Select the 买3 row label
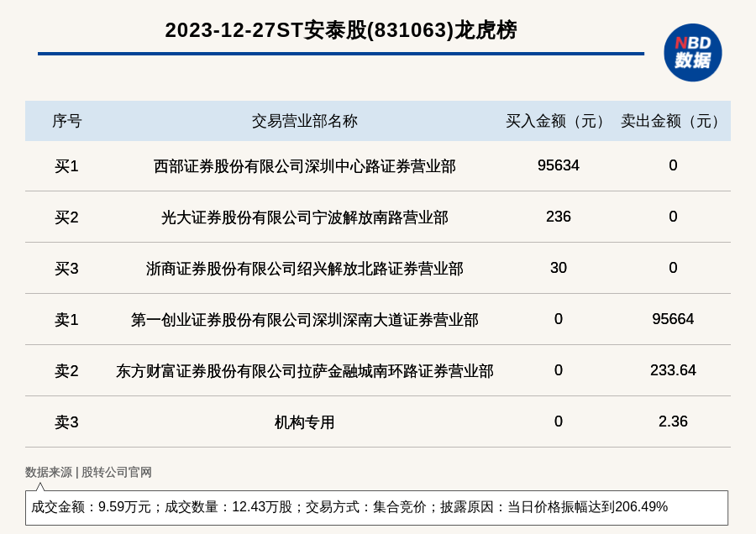Viewport: 756px width, 534px height. pos(66,269)
